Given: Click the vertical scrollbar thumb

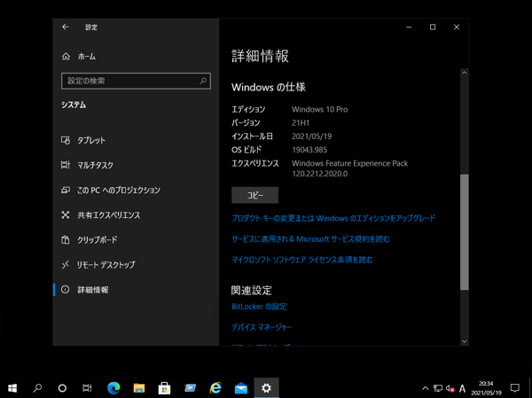Looking at the screenshot, I should [x=465, y=232].
